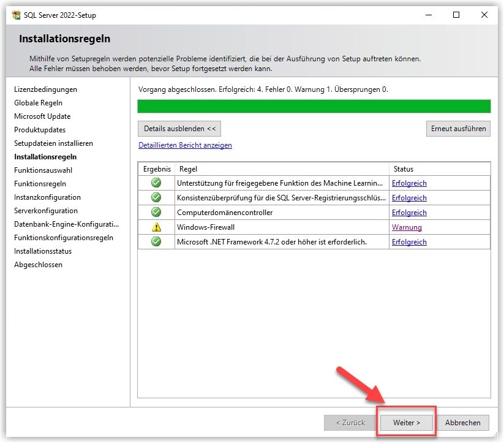This screenshot has width=504, height=443.
Task: Select Funktionsauswahl step
Action: [43, 170]
